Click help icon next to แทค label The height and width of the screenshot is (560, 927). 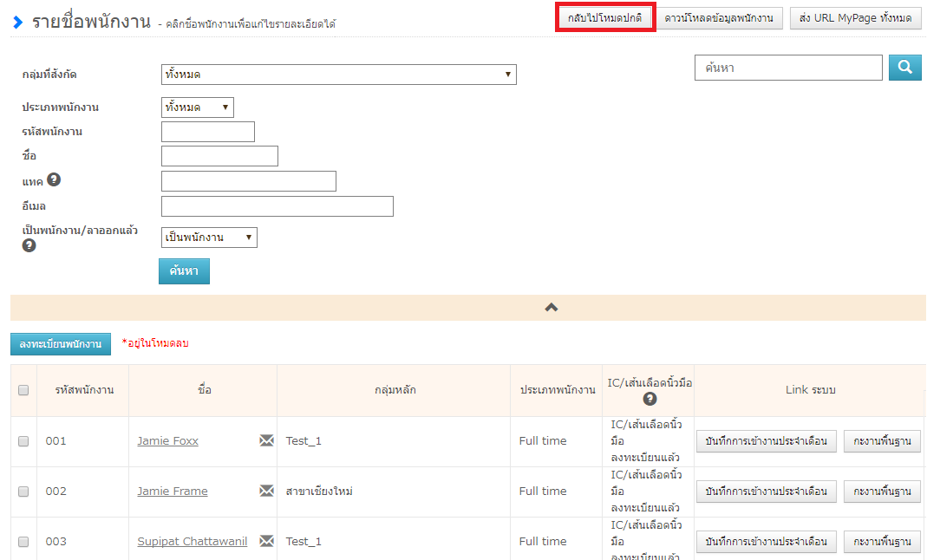click(54, 180)
